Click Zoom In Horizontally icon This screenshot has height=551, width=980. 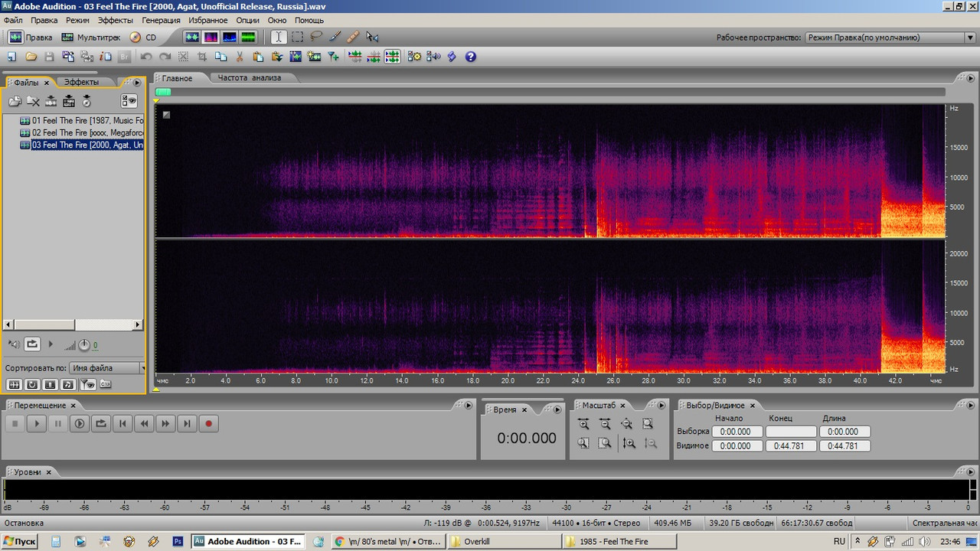[583, 423]
